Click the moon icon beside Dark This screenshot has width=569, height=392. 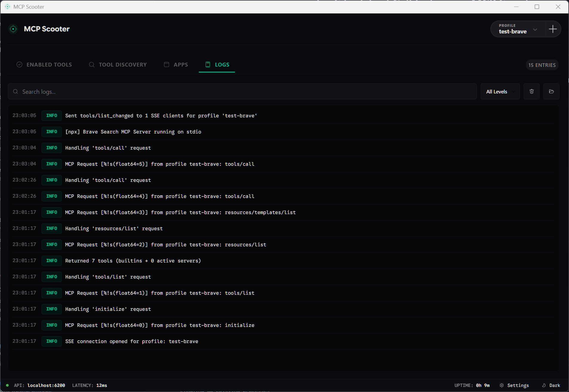pos(544,385)
